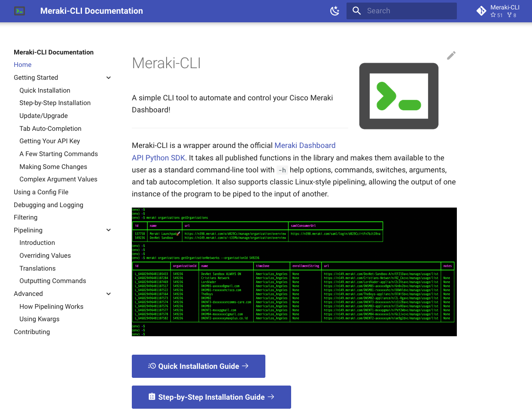The image size is (532, 413).
Task: Click the Meraki-CLI Documentation sidebar title
Action: (54, 52)
